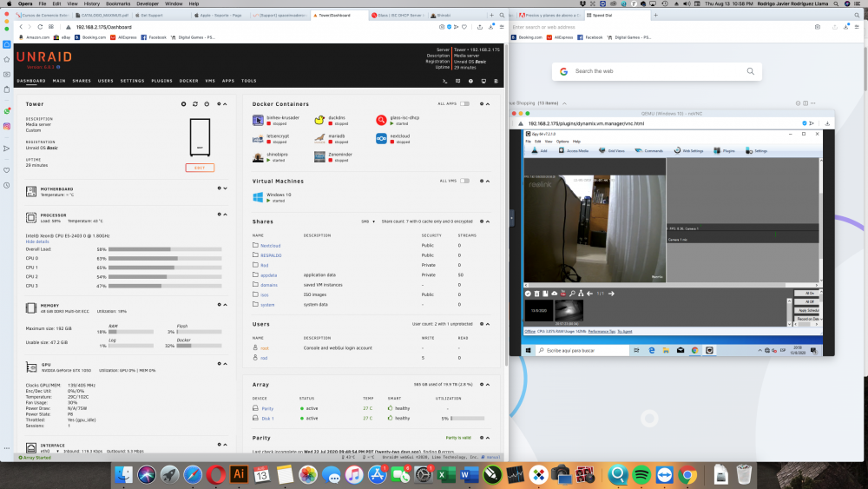
Task: Click the RAM usage bar in Memory section
Action: 131,332
